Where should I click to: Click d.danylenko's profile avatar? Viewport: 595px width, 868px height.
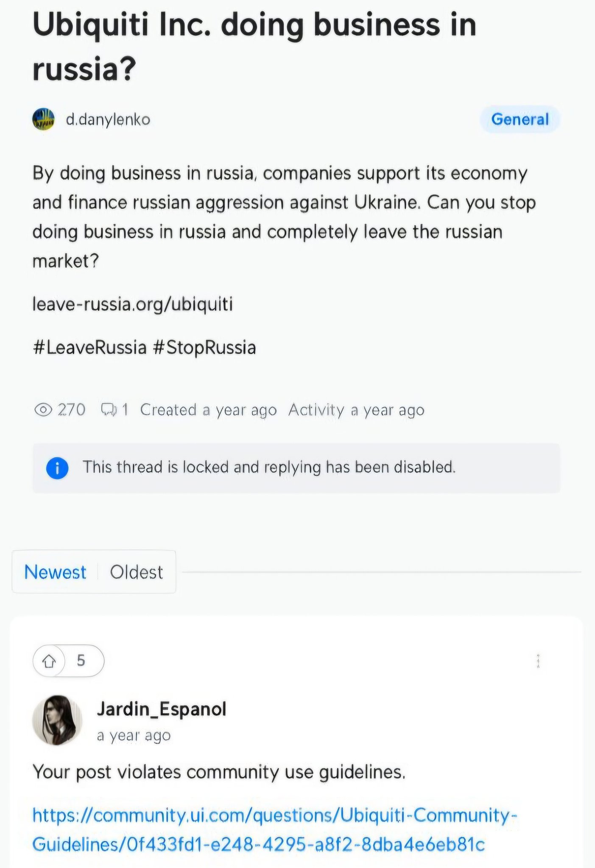click(43, 119)
